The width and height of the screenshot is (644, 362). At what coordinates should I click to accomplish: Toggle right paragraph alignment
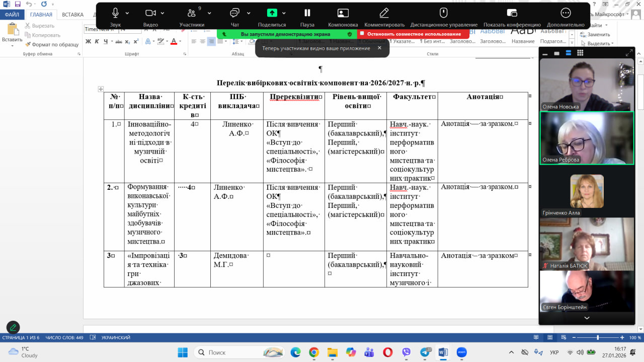(x=212, y=41)
